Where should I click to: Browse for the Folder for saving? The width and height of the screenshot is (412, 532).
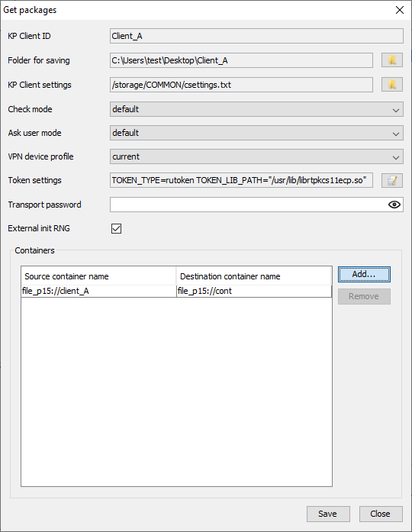click(x=392, y=60)
